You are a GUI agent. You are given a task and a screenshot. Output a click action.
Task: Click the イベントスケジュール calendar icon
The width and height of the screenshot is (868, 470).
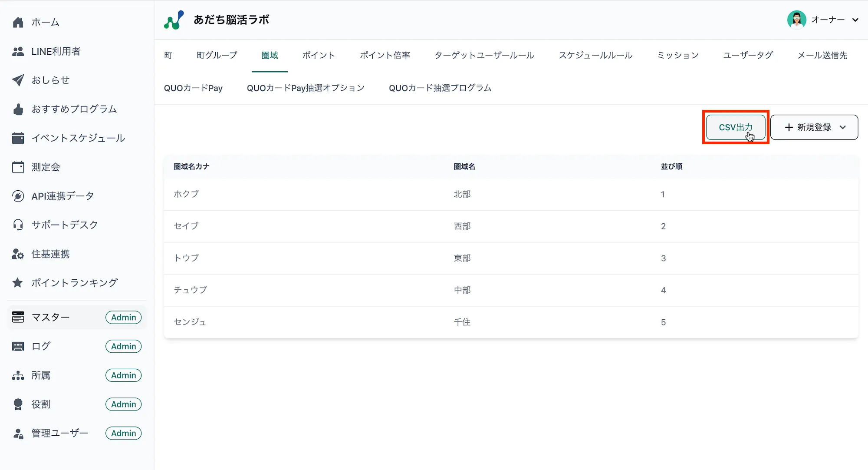(x=18, y=138)
